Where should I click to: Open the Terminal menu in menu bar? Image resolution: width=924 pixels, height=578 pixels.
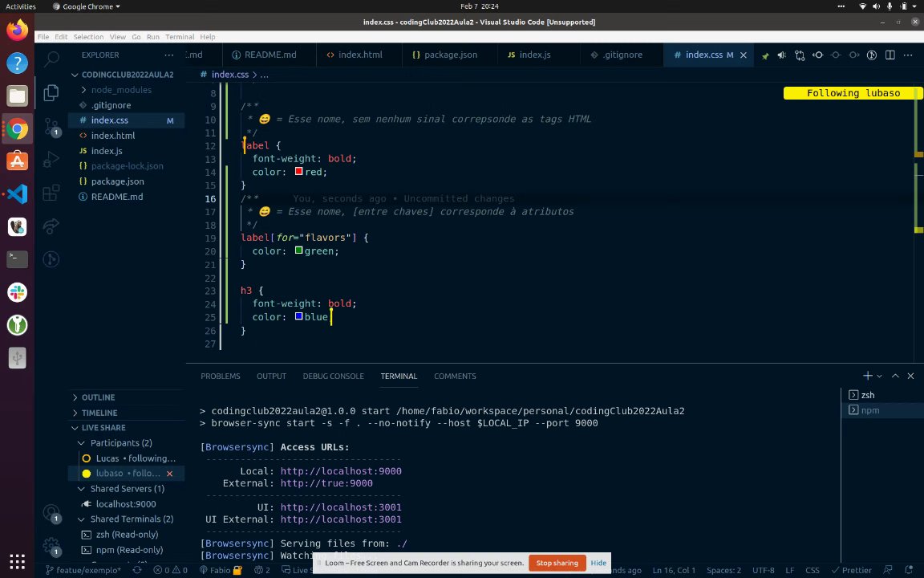coord(180,37)
